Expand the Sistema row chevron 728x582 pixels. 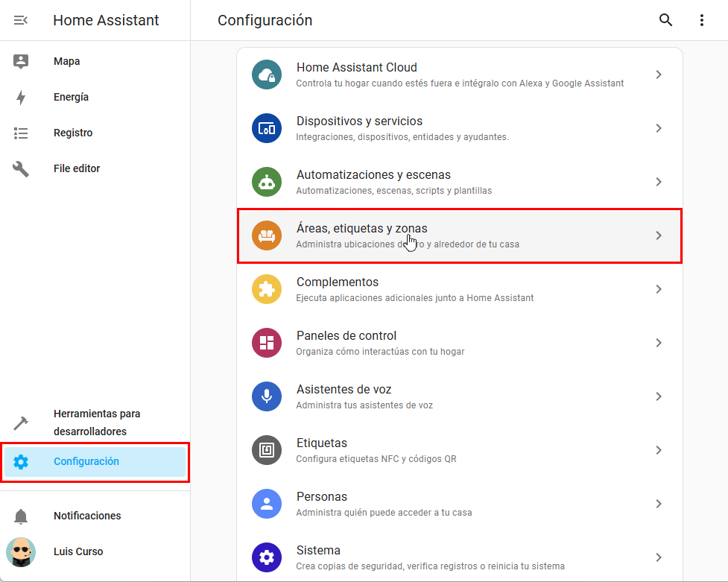pyautogui.click(x=658, y=557)
